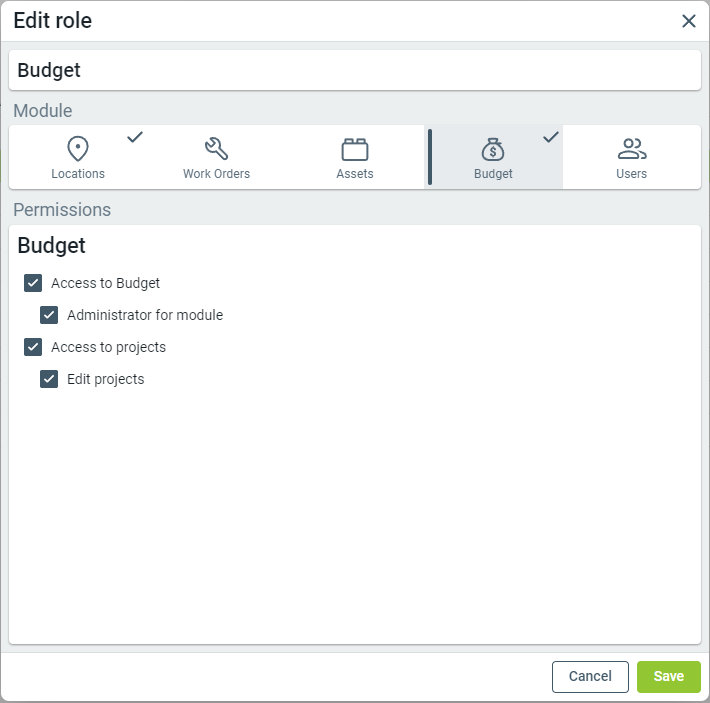Screen dimensions: 710x703
Task: Open the Users people icon
Action: point(632,149)
